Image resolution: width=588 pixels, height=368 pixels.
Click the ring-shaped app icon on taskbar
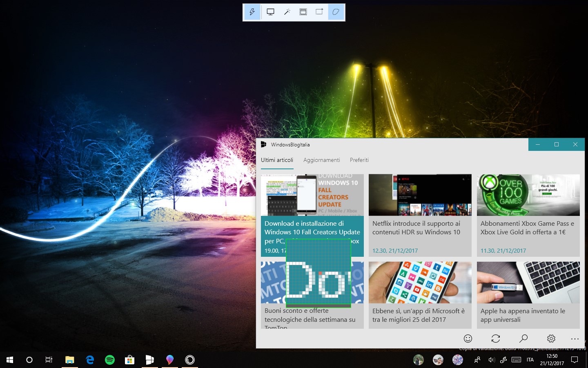190,360
